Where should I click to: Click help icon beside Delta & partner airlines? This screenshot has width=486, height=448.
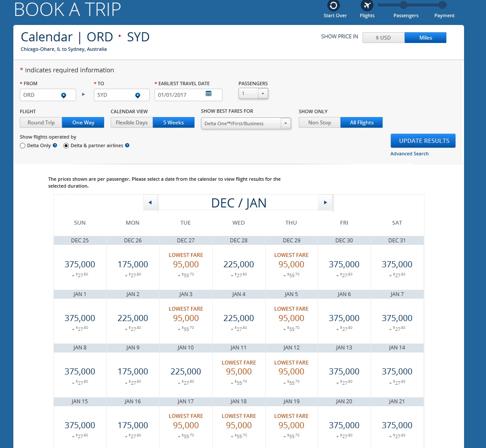[127, 145]
